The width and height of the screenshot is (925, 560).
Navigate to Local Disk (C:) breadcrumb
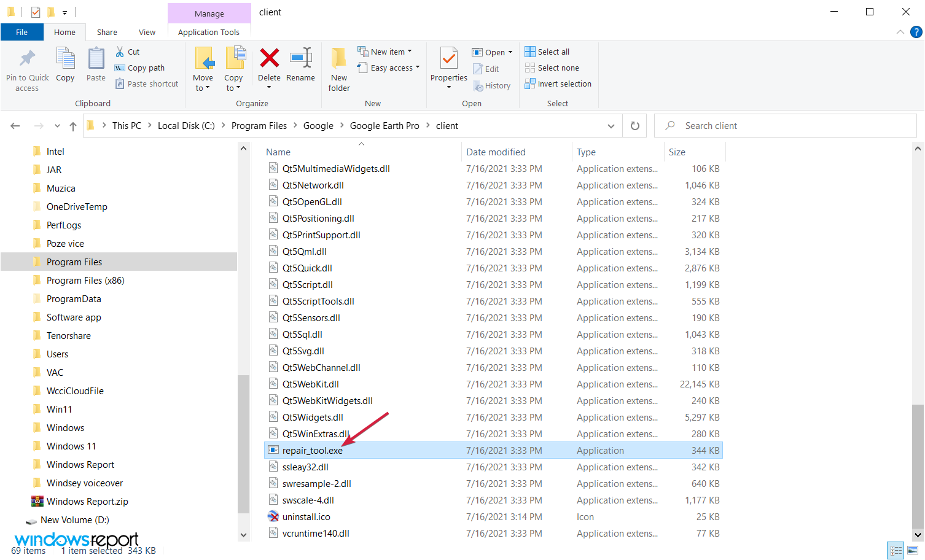click(x=186, y=126)
